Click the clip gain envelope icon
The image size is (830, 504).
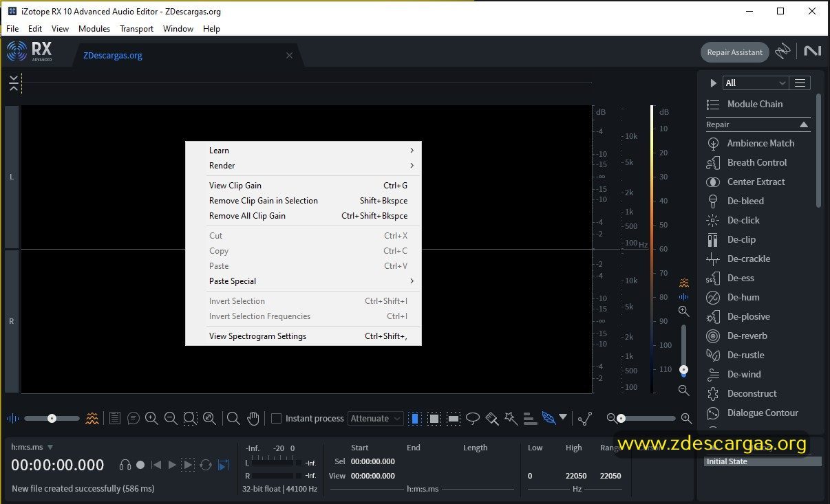tap(585, 418)
